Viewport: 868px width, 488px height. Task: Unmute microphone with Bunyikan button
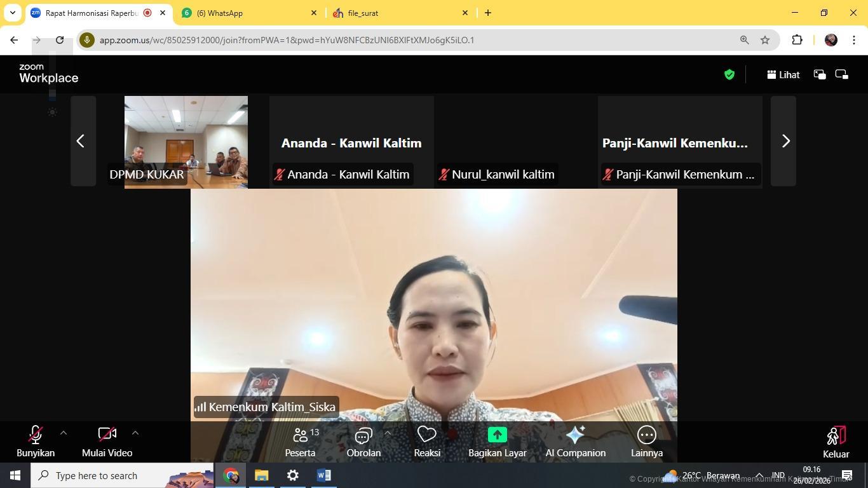pos(36,442)
